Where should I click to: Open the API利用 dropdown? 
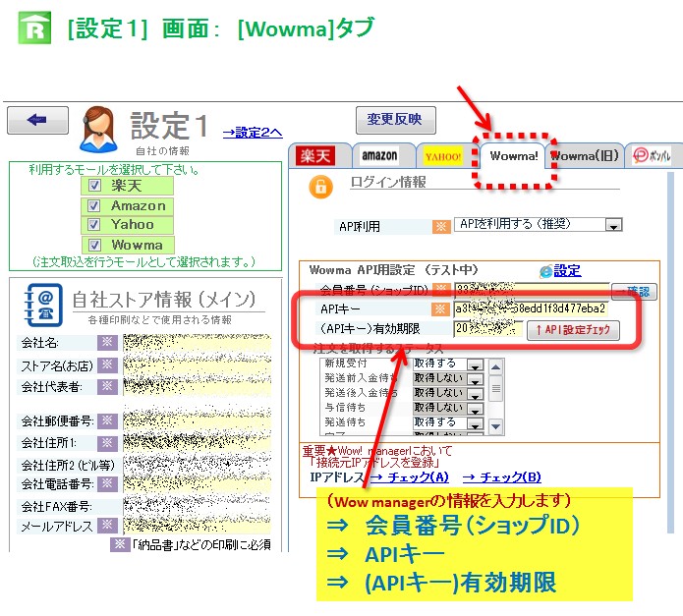(613, 225)
